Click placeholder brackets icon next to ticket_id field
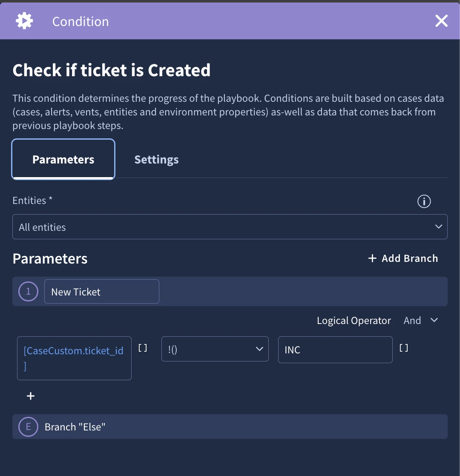 143,348
